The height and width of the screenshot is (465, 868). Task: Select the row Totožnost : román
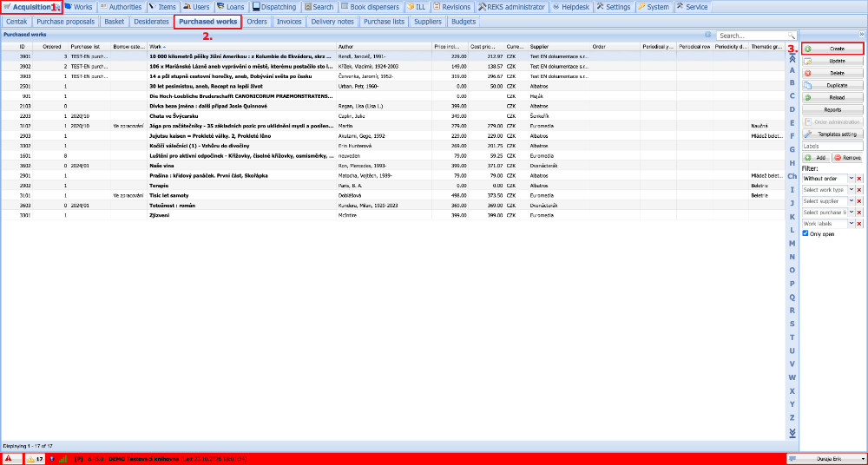pos(392,205)
